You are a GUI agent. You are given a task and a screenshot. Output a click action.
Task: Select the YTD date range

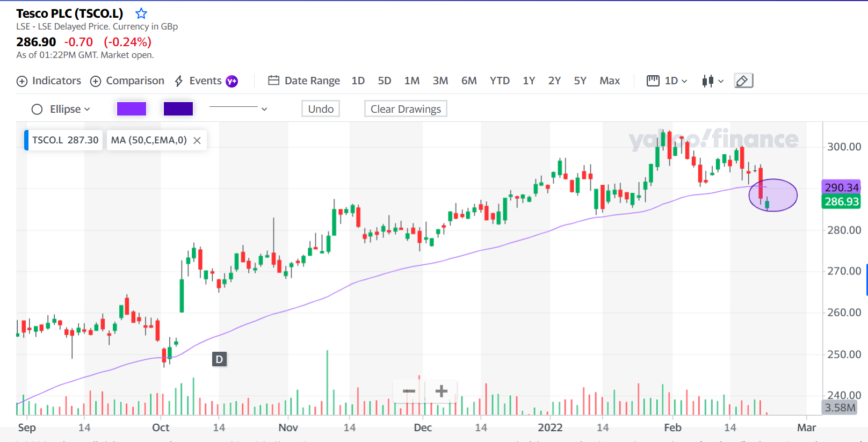click(x=500, y=81)
